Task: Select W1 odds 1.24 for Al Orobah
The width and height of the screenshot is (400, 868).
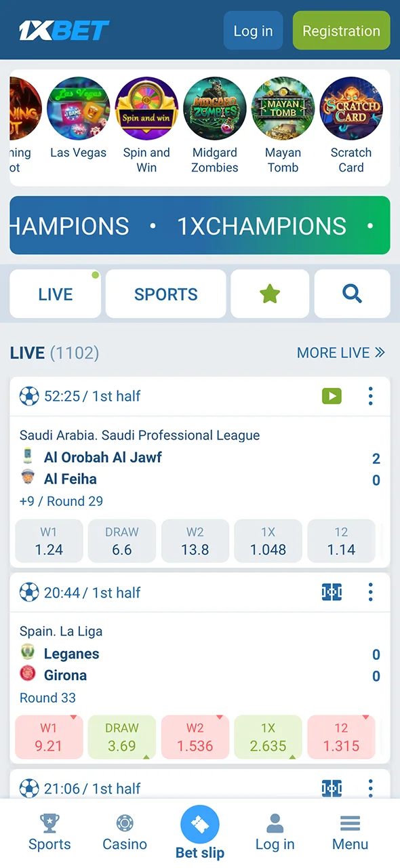Action: [49, 541]
